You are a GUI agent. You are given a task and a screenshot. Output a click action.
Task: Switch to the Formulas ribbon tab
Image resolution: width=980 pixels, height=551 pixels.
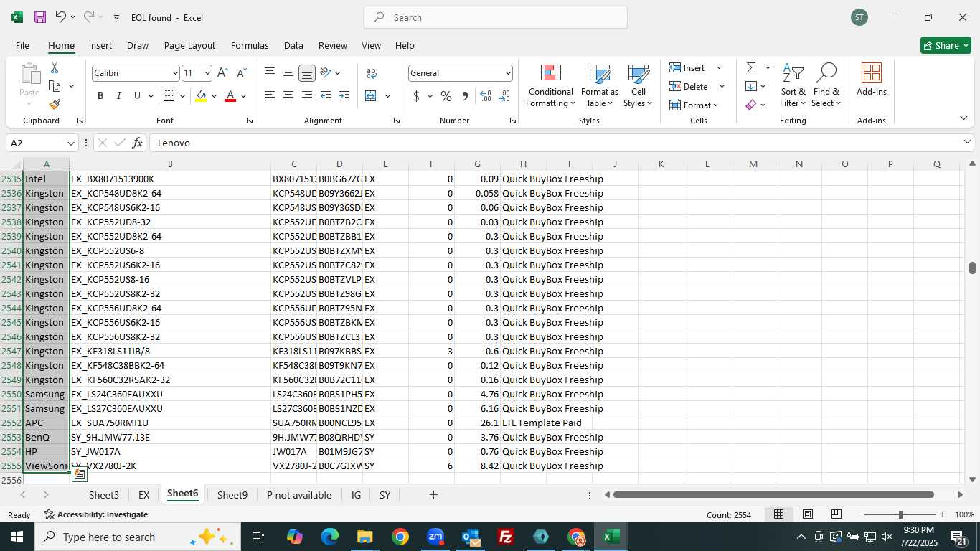pyautogui.click(x=250, y=45)
